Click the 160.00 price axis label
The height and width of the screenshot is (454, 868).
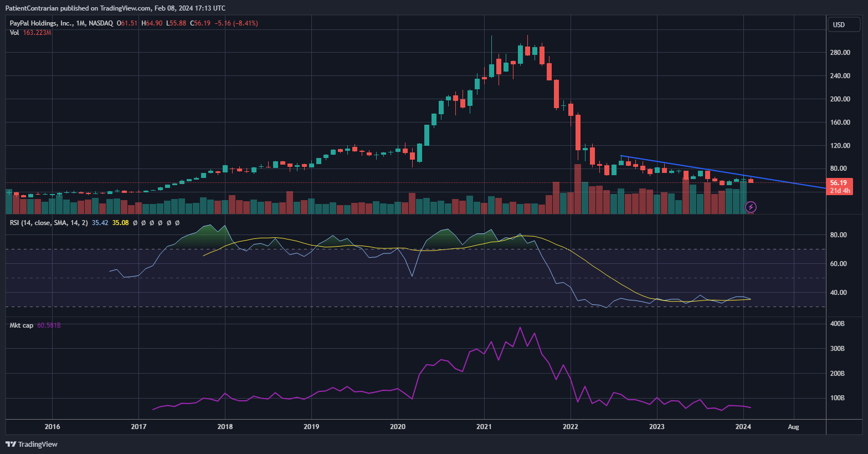(x=840, y=123)
